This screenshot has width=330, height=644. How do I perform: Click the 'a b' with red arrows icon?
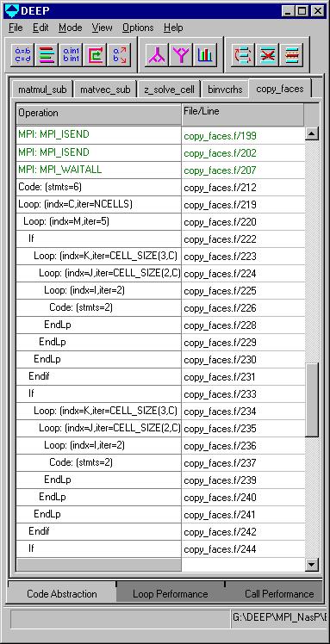point(120,54)
